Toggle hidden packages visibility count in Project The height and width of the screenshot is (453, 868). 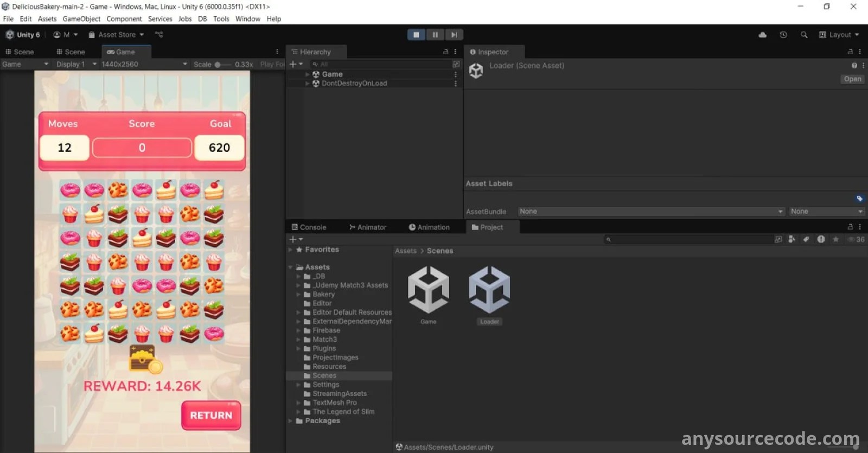[857, 239]
